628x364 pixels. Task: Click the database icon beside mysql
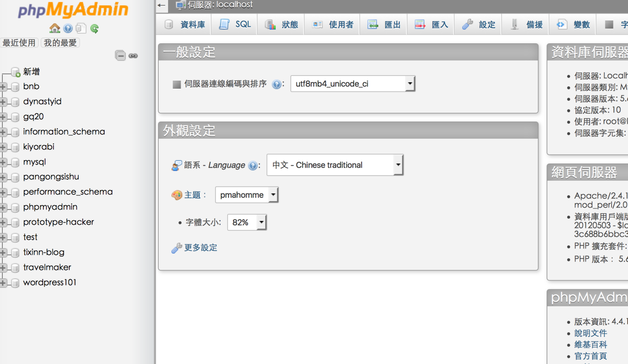click(15, 162)
